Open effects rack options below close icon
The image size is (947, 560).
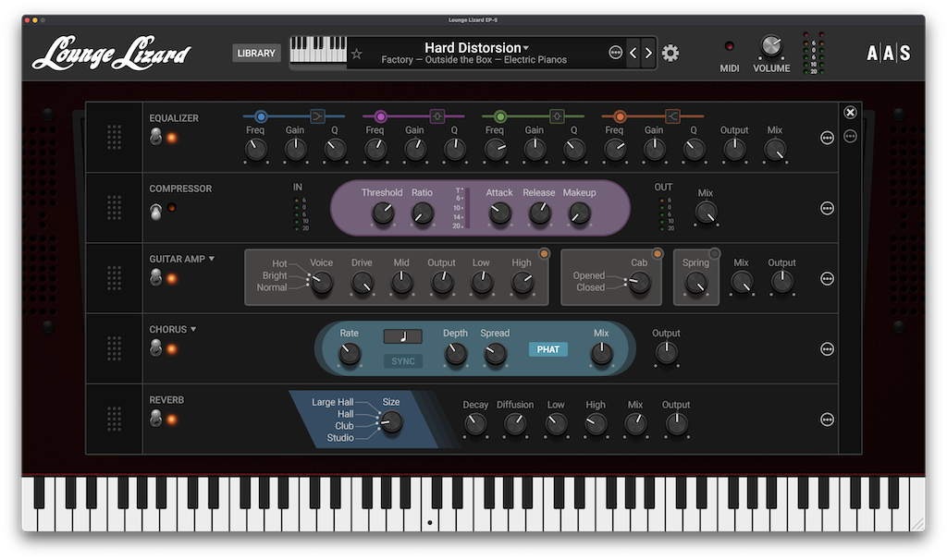850,137
